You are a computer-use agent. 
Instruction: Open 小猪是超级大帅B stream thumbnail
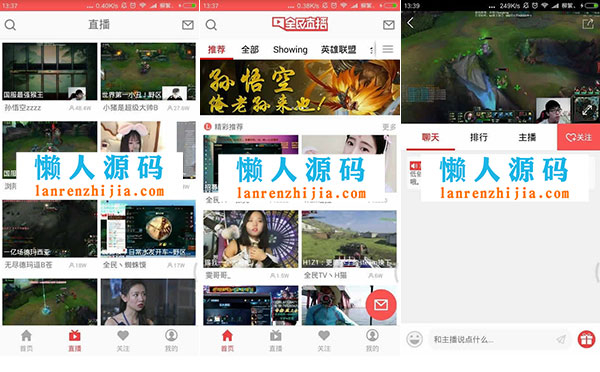(x=148, y=72)
